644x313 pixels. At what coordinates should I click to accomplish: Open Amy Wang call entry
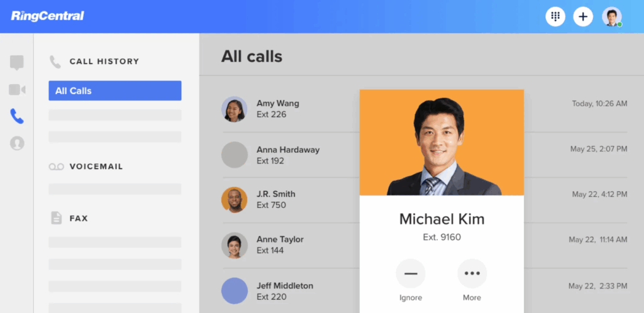click(278, 109)
